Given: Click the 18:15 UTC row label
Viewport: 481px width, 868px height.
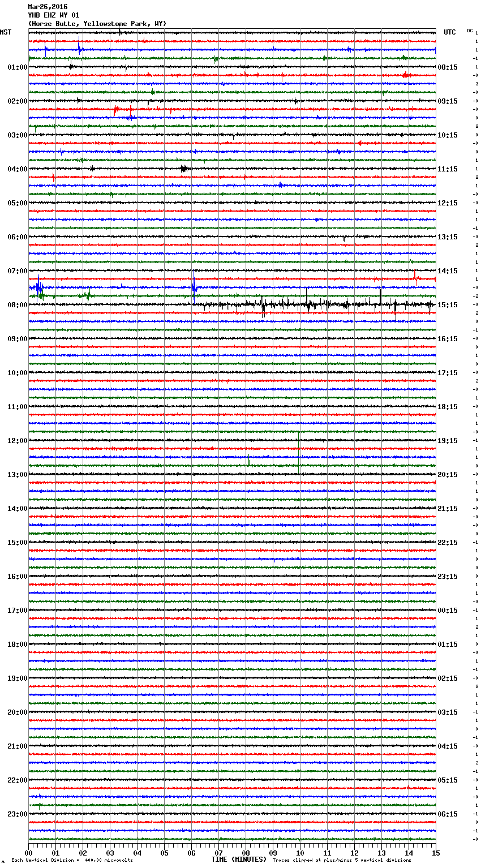Looking at the screenshot, I should [x=448, y=407].
